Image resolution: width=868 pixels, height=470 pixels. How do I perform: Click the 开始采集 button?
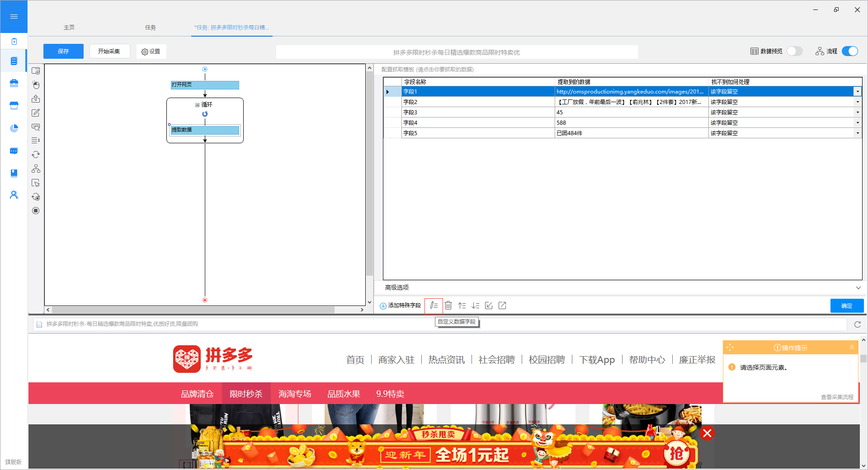(x=109, y=51)
